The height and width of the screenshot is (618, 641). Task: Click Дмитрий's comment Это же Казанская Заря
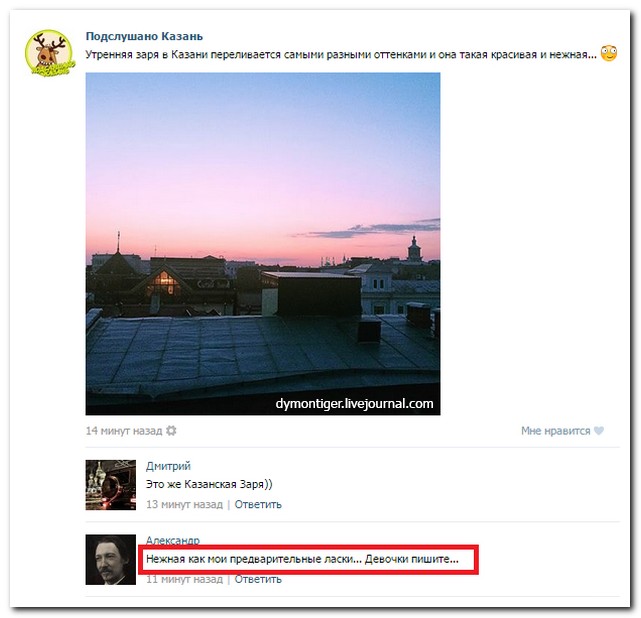209,484
